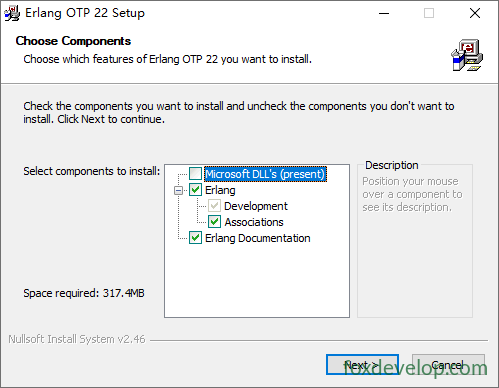This screenshot has width=499, height=388.
Task: Select the Erlang Documentation item
Action: [258, 238]
